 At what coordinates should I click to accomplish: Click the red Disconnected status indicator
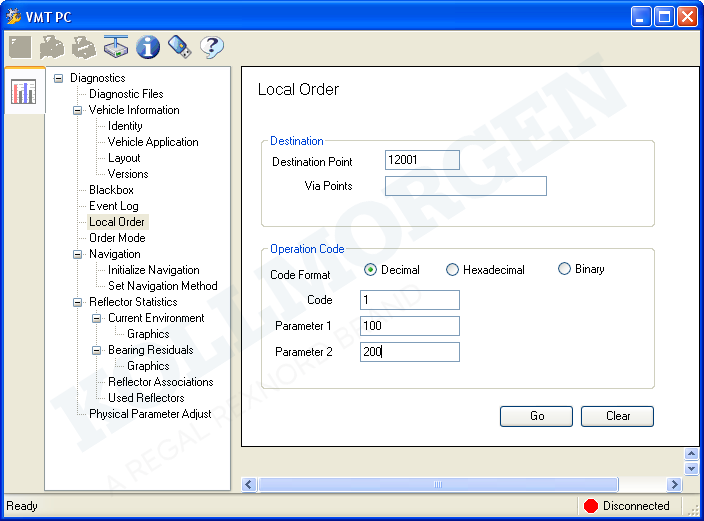click(590, 506)
